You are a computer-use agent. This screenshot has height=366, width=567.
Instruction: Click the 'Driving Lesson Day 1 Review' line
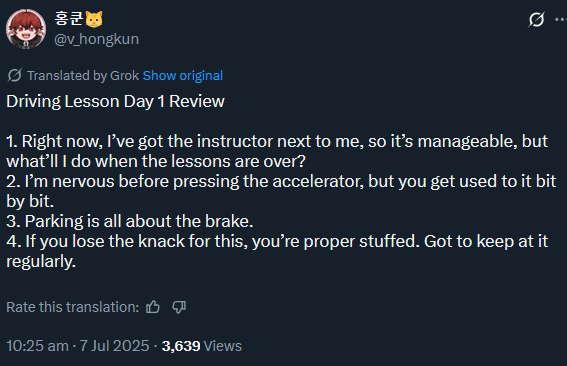click(x=115, y=101)
